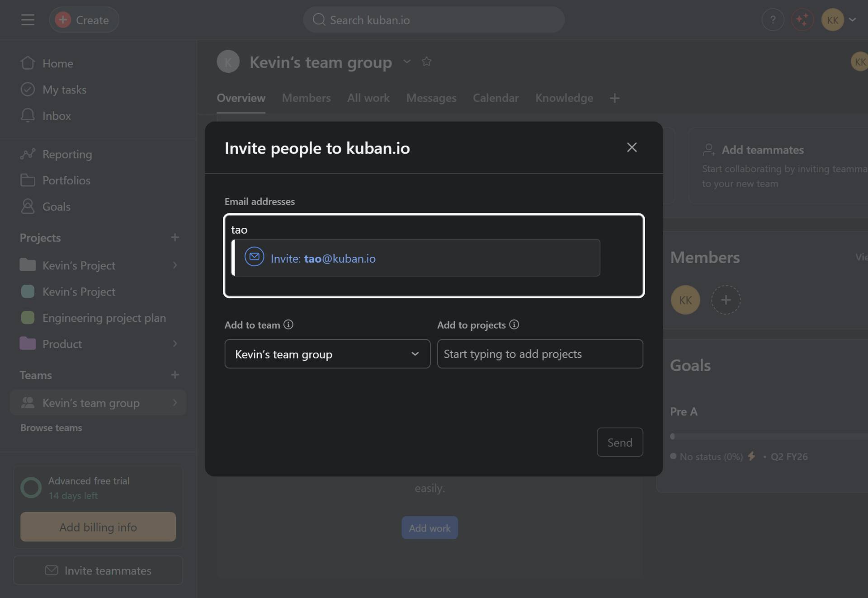
Task: Click the Inbox bell icon
Action: (x=28, y=116)
